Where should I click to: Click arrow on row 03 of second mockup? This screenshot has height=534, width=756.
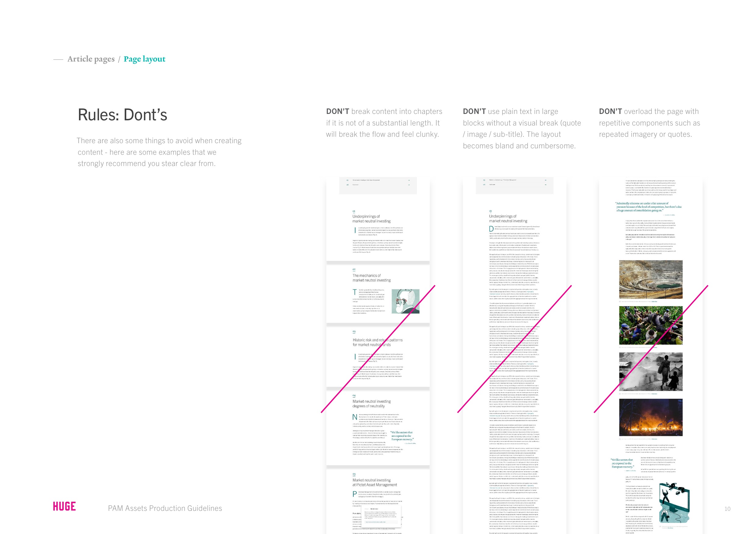tap(545, 180)
